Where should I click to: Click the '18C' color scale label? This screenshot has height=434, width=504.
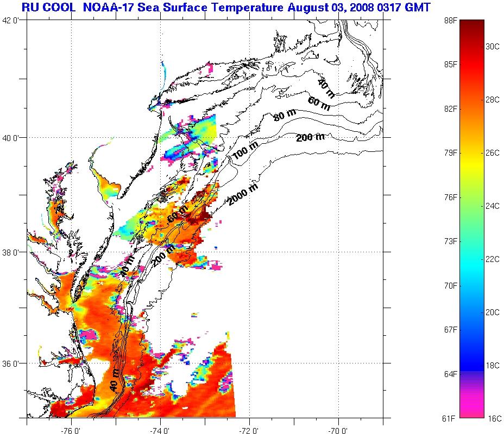[493, 365]
